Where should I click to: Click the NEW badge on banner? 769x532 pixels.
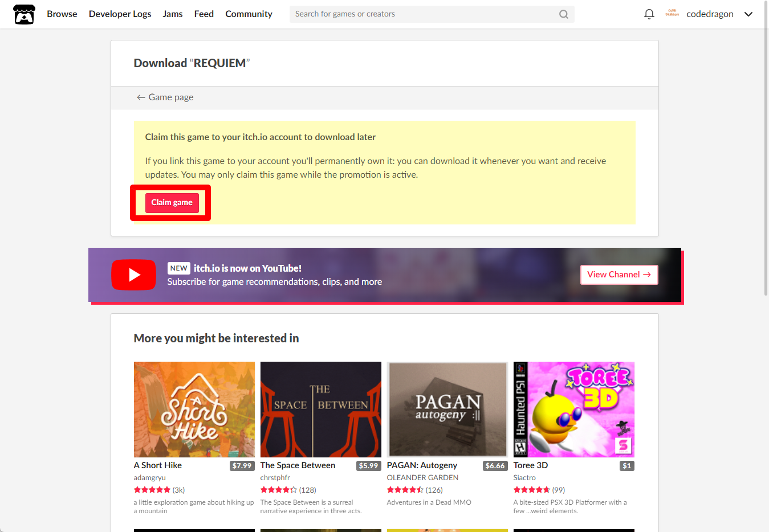(x=178, y=268)
